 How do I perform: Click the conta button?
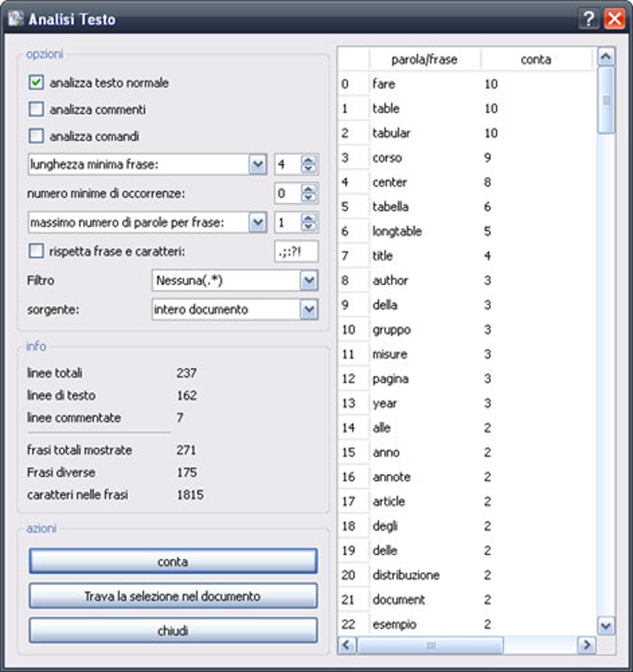[x=173, y=560]
